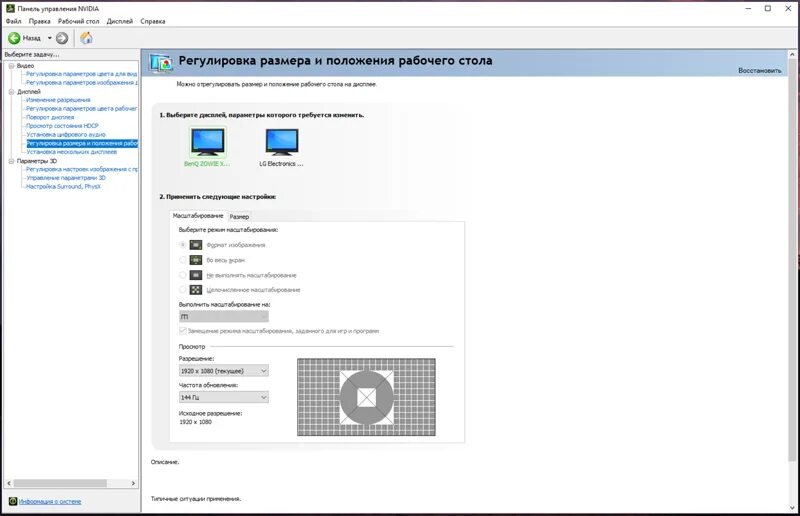
Task: Select the LG Electronics monitor icon
Action: 282,141
